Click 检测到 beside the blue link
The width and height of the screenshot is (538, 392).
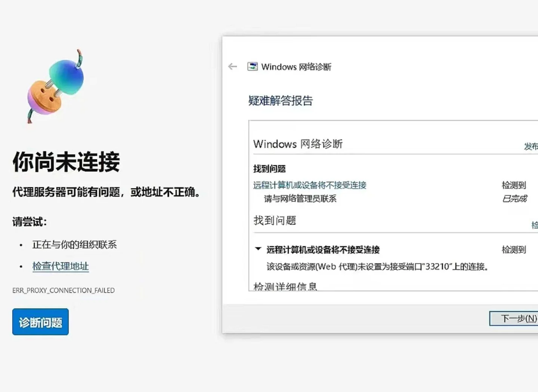[514, 185]
